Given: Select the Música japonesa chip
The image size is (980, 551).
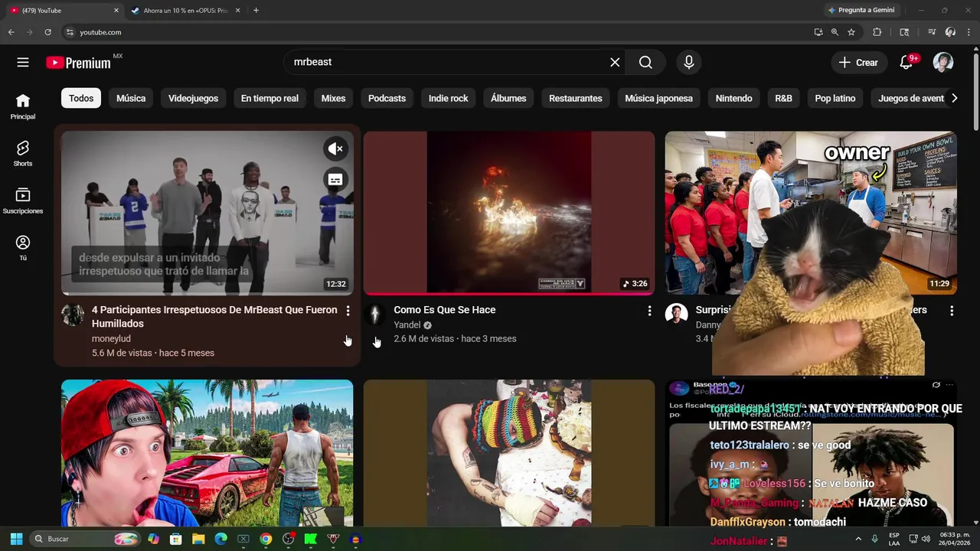Looking at the screenshot, I should [658, 98].
